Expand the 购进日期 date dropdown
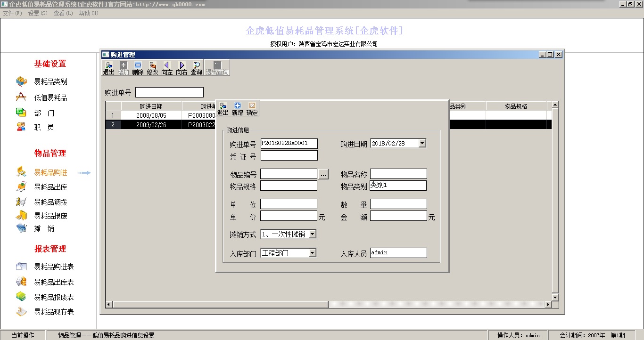Screen dimensions: 644x340 [422, 143]
